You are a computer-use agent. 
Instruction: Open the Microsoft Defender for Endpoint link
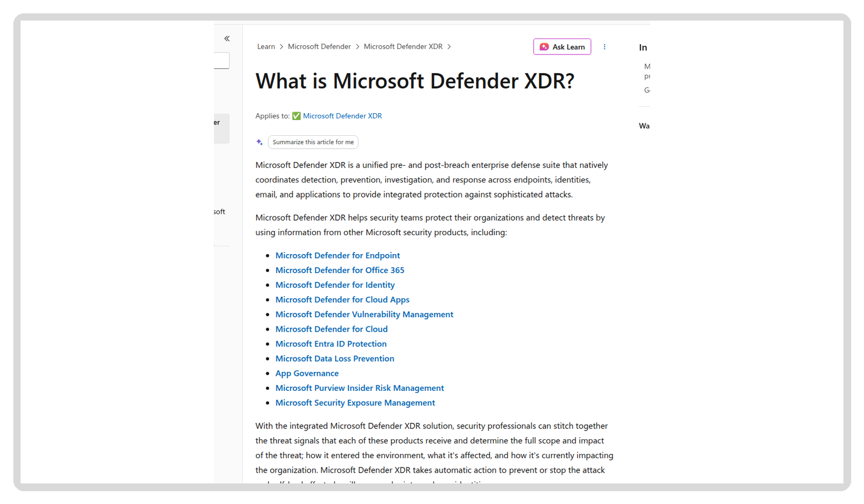tap(337, 256)
